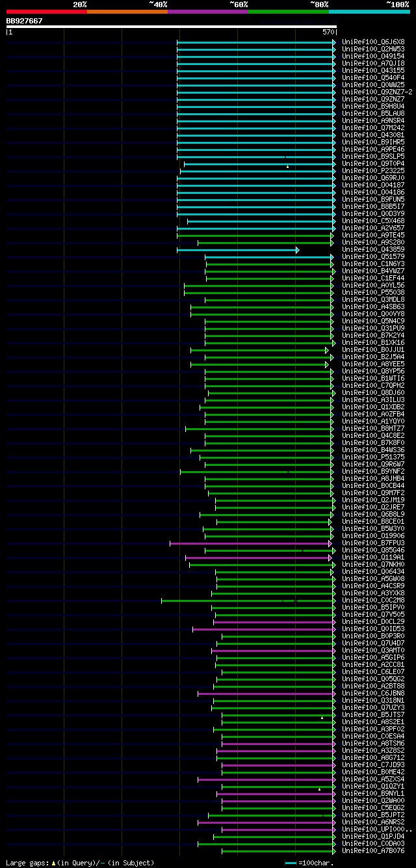Select hit label UniRef100_A7B076

[373, 850]
